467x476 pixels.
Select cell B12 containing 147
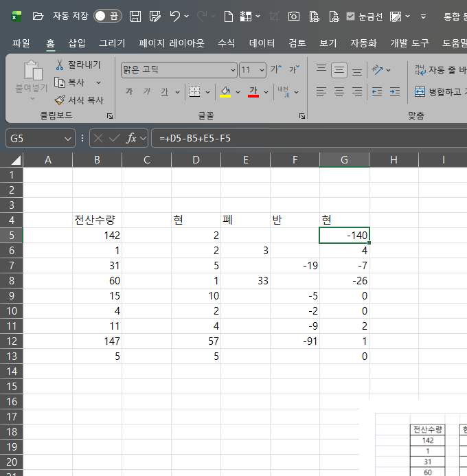tap(97, 341)
